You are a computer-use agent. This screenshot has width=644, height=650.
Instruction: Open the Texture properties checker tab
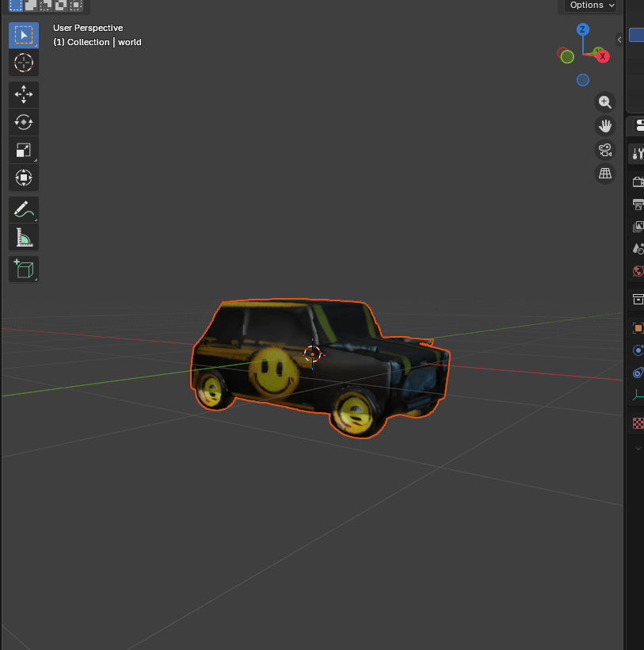(x=638, y=422)
